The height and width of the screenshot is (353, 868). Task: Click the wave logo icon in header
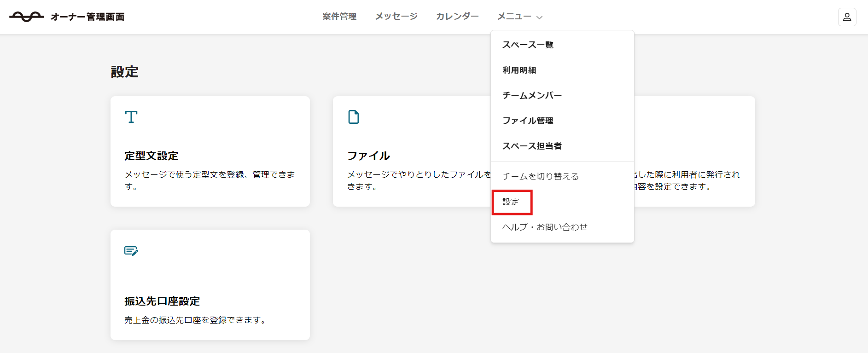tap(26, 17)
